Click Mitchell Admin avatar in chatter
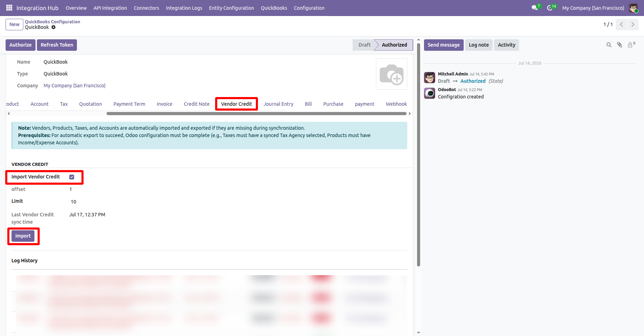 pos(430,78)
